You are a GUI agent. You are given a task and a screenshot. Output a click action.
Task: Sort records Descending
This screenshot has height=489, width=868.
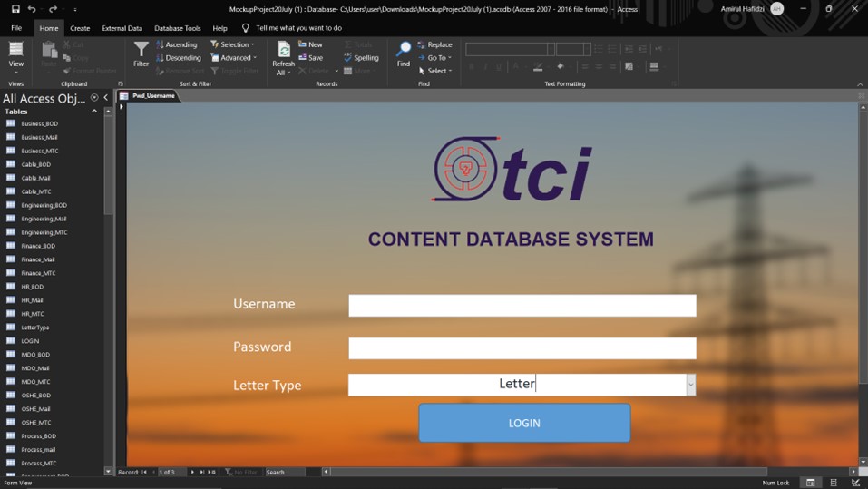tap(179, 57)
